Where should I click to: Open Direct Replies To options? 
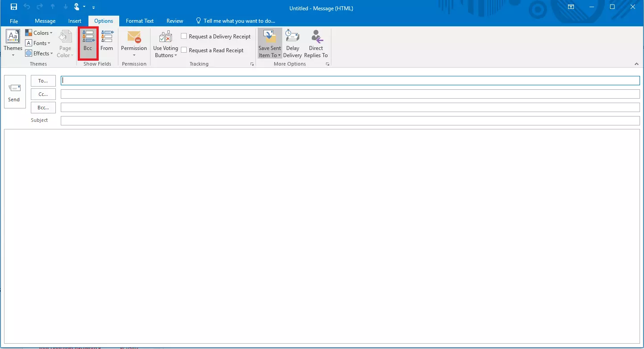[316, 43]
